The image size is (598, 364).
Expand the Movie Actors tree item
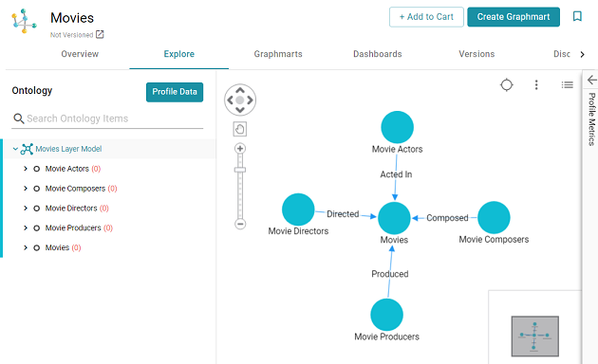pos(26,169)
